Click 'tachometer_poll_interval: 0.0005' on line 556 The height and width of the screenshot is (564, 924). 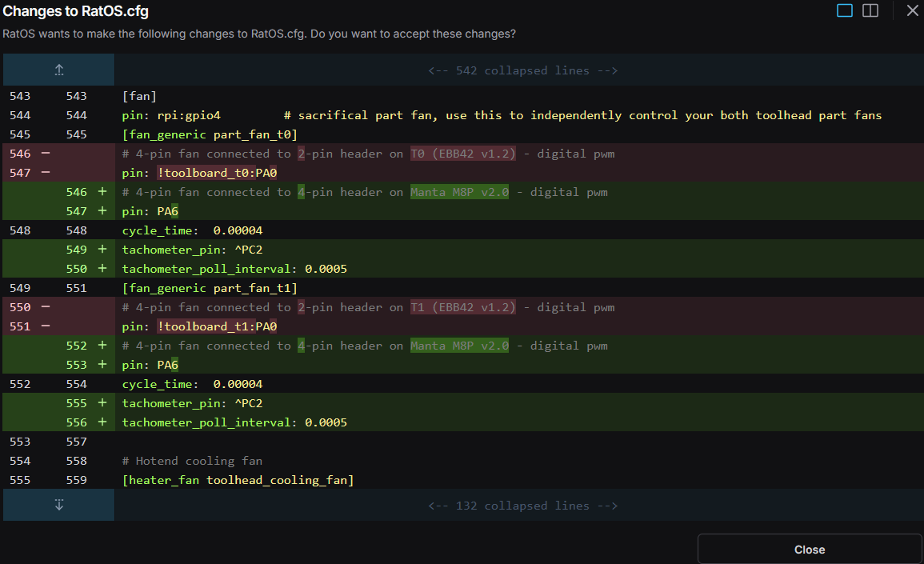[234, 422]
